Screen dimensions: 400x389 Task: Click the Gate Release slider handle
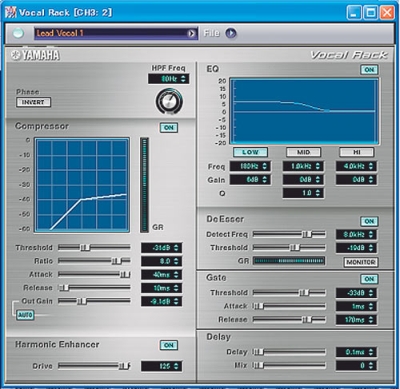[307, 319]
